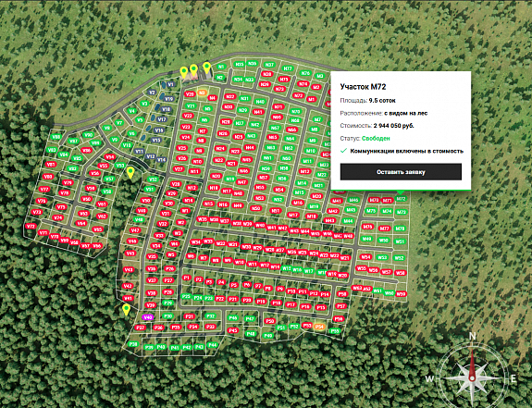Select the red V20 plot label
532x408 pixels.
point(190,94)
